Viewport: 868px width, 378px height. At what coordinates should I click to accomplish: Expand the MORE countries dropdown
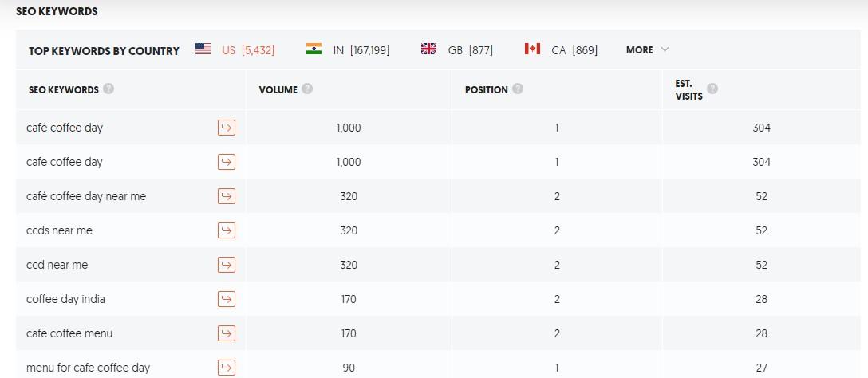point(648,49)
